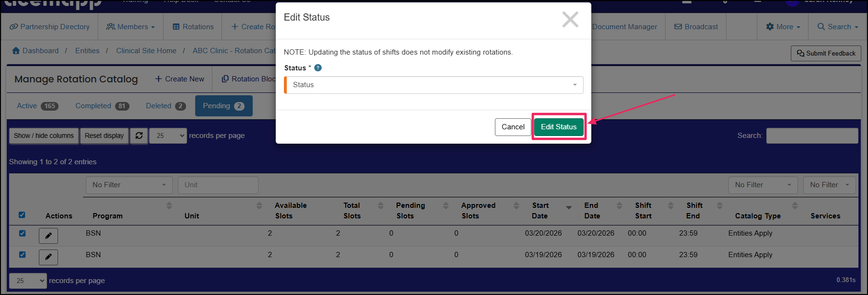Image resolution: width=868 pixels, height=295 pixels.
Task: Click the table Search input field
Action: [x=812, y=136]
